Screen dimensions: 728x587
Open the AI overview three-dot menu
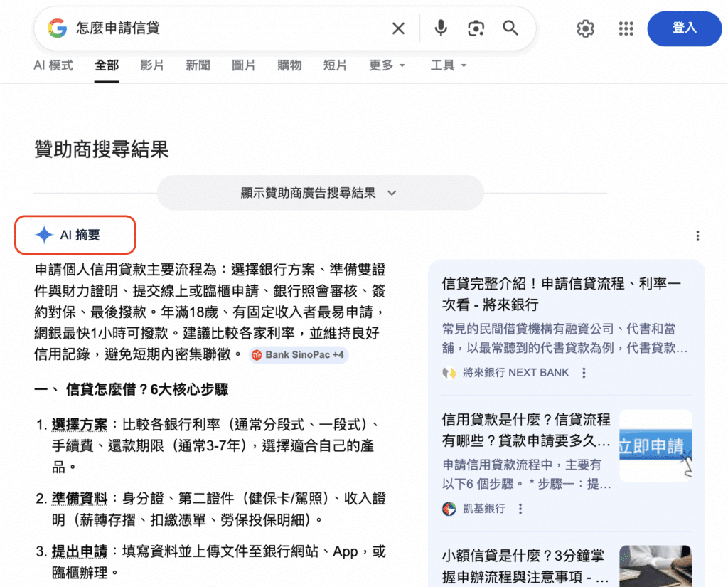(697, 236)
